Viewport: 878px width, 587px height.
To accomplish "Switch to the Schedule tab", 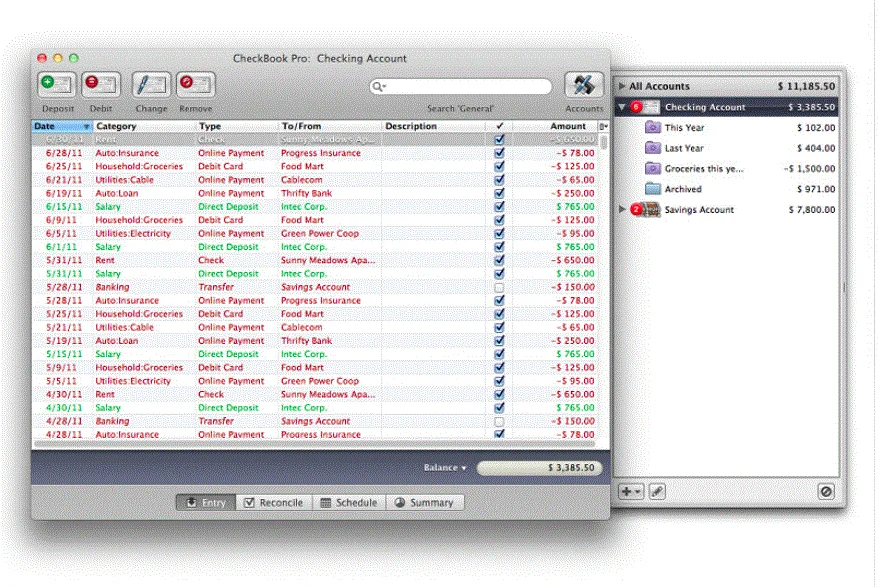I will (349, 502).
